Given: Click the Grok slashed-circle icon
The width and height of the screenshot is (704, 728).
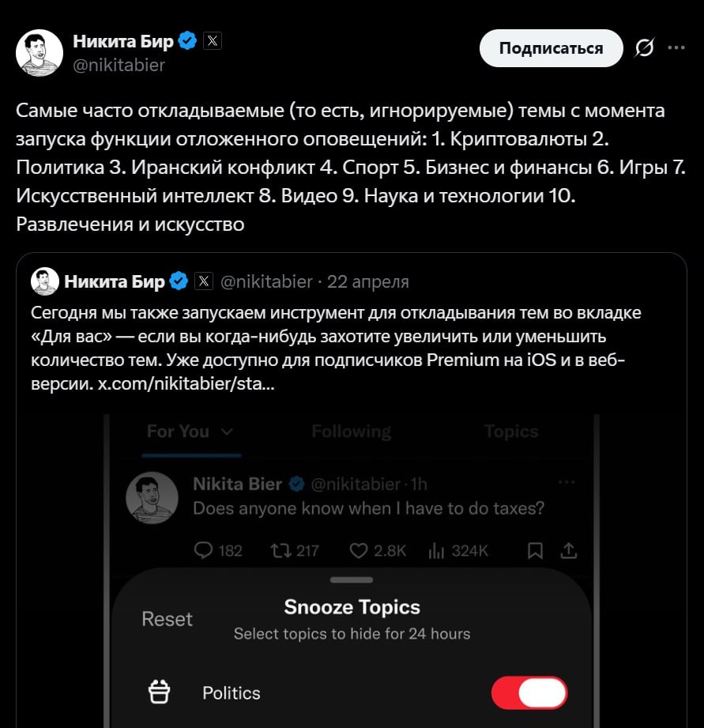Looking at the screenshot, I should tap(644, 49).
